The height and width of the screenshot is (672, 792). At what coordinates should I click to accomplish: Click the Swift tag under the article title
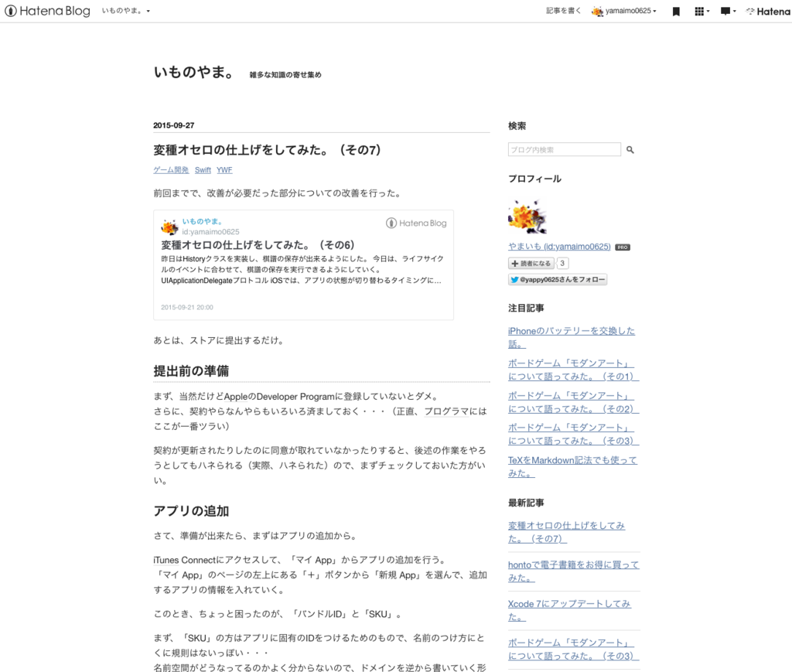(203, 169)
